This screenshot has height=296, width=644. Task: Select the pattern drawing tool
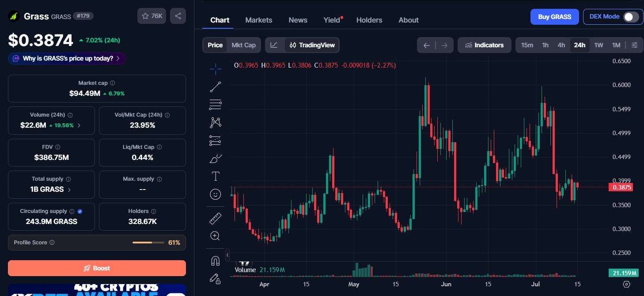point(216,122)
